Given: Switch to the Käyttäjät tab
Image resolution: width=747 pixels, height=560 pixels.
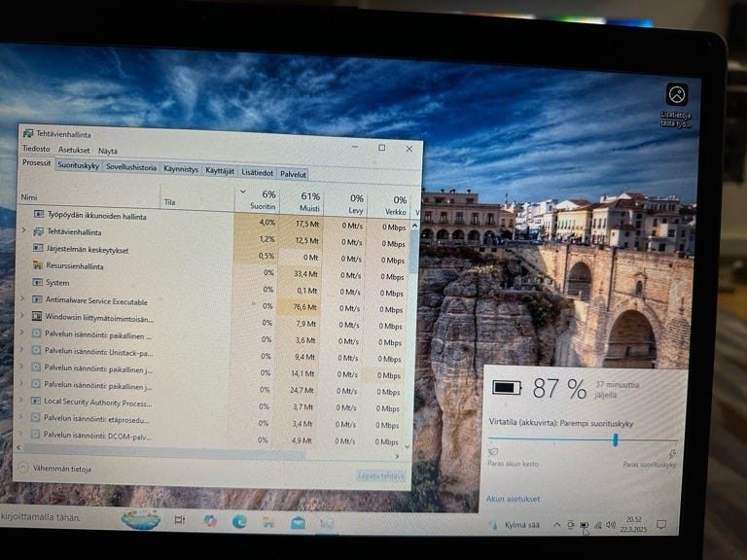Looking at the screenshot, I should tap(220, 171).
